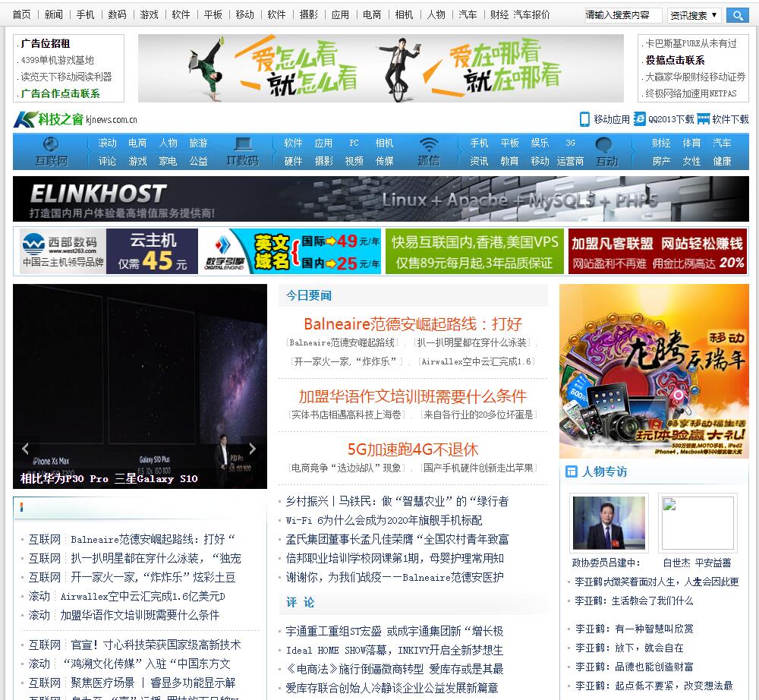Open headline 加盟华语作文培训班需要什么条件

tap(412, 396)
